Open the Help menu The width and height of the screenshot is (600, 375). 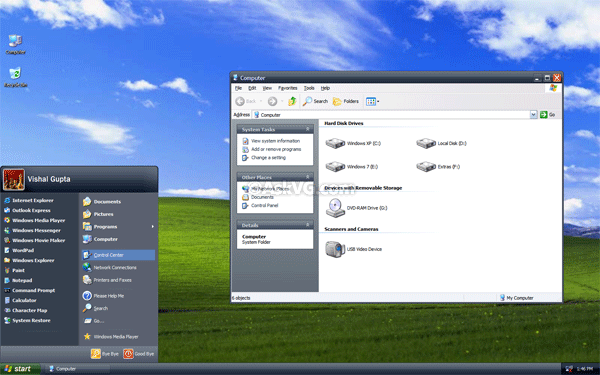325,88
